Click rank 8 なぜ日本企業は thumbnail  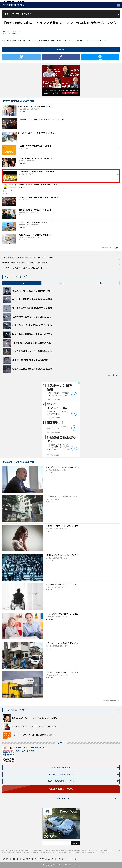tap(7, 351)
